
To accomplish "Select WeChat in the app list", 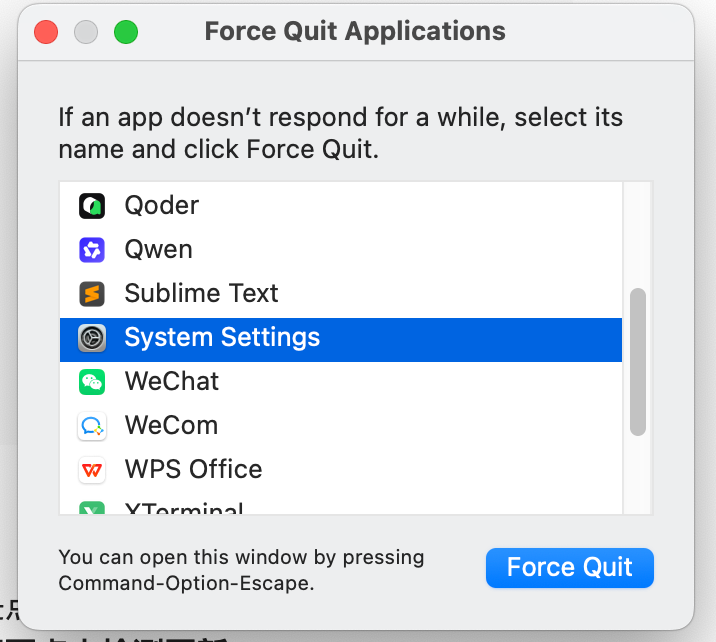I will click(171, 382).
